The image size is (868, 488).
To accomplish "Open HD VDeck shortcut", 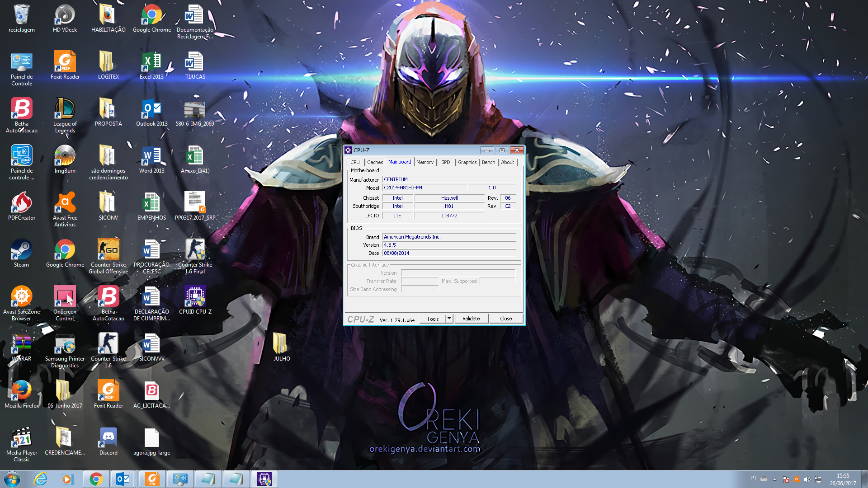I will pos(65,18).
